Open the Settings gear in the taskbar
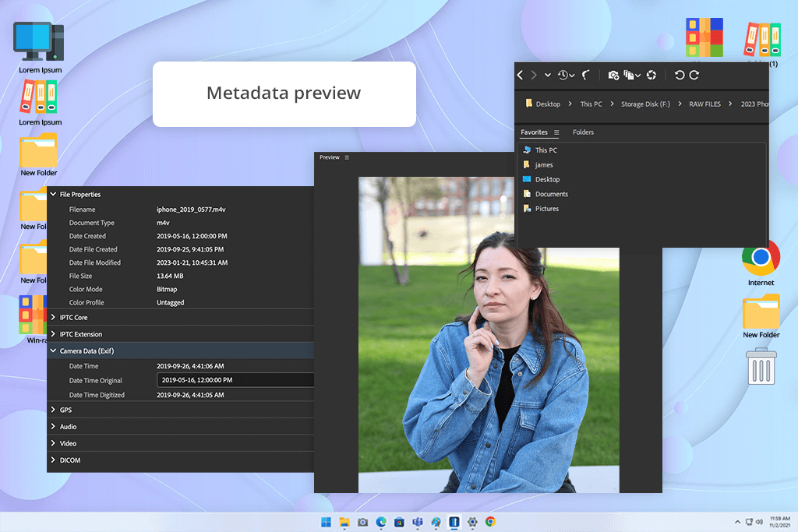This screenshot has width=798, height=532. 472,522
